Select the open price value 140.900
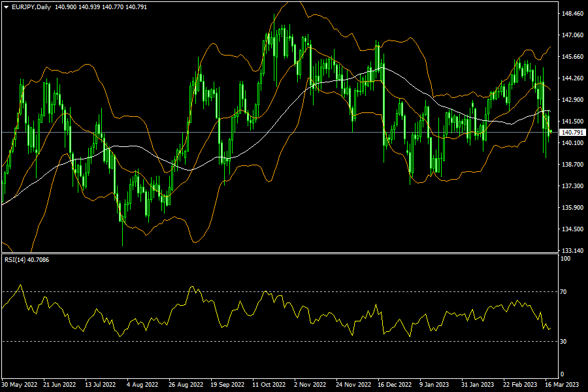Screen dimensions: 588x392 coord(65,7)
